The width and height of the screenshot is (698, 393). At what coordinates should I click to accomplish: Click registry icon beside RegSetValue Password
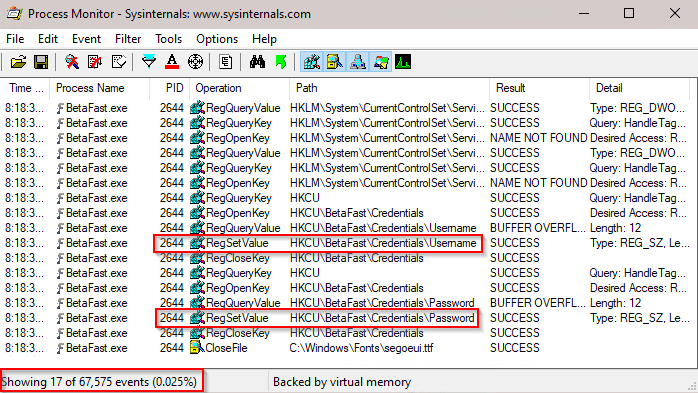pos(197,318)
